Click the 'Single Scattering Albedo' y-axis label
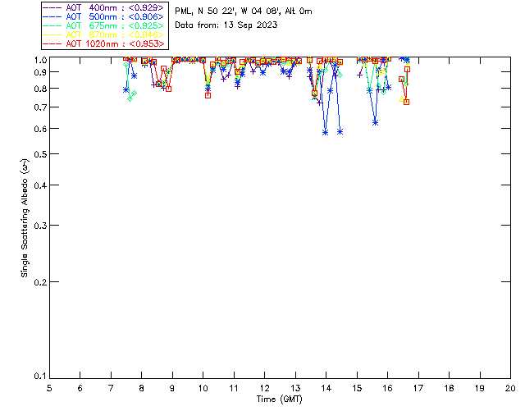Image resolution: width=525 pixels, height=420 pixels. click(x=25, y=218)
